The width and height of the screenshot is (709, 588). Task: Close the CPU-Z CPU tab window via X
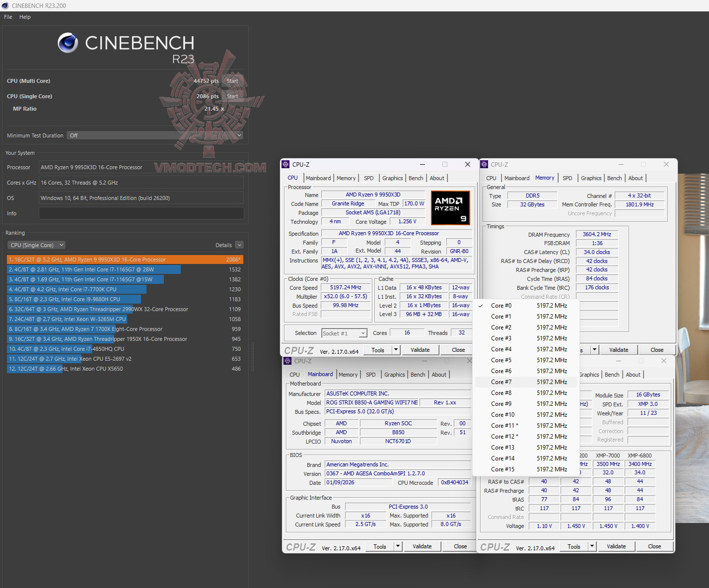(x=467, y=164)
